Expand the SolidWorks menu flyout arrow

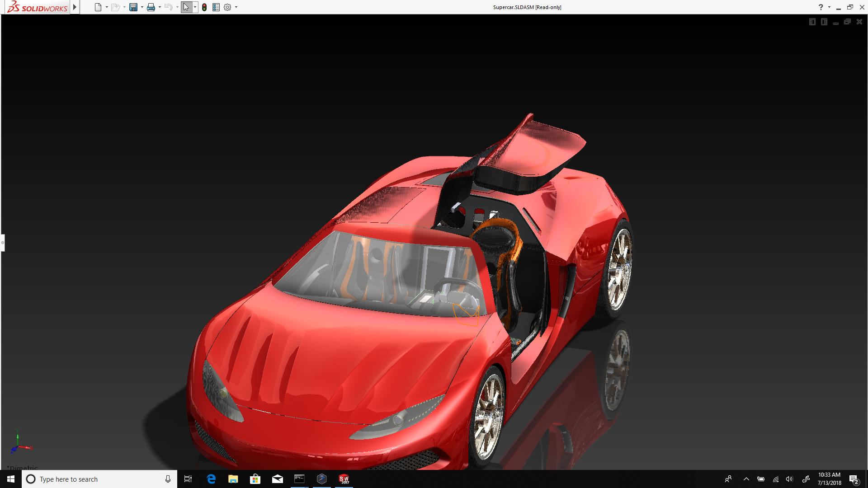[x=75, y=7]
